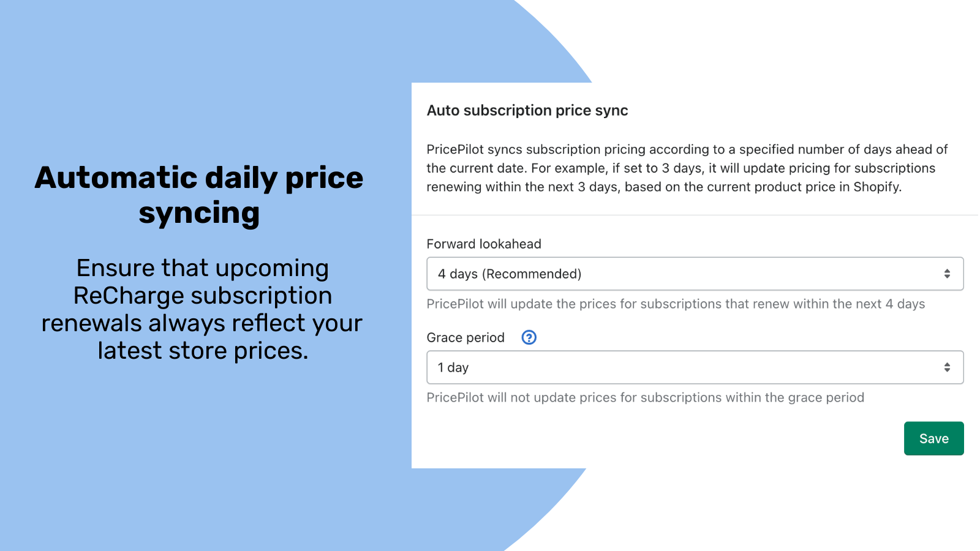Click the Forward lookahead label
Screen dimensions: 980x551
pyautogui.click(x=483, y=244)
